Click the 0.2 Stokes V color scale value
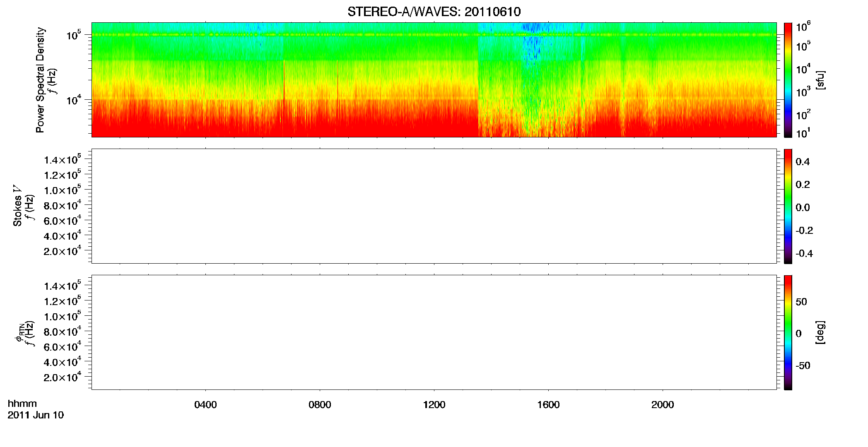 [803, 185]
